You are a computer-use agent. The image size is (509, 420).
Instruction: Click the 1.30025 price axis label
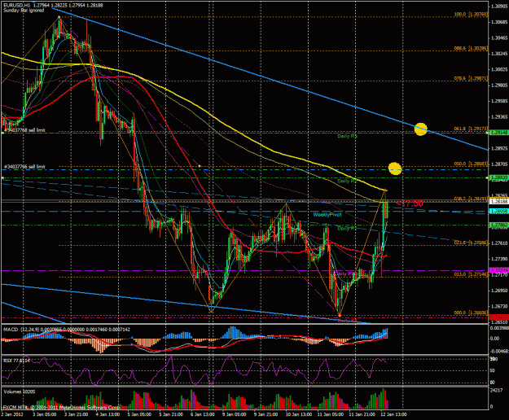(499, 70)
